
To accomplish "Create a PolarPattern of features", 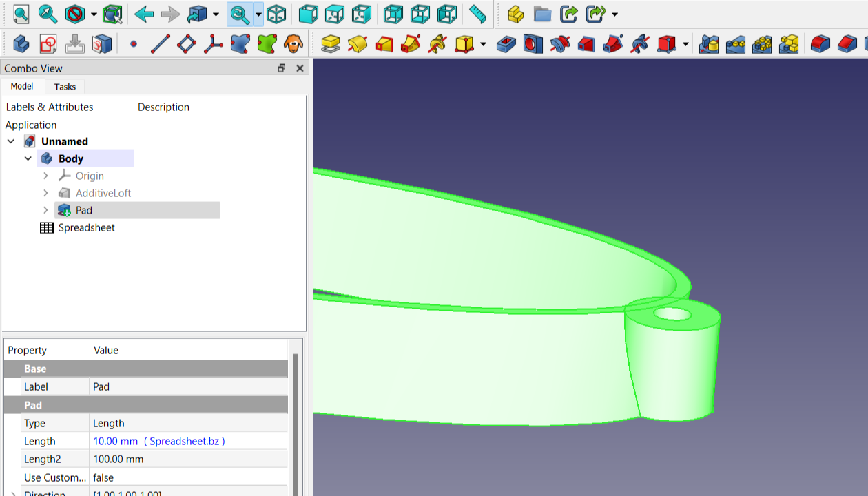I will (761, 43).
